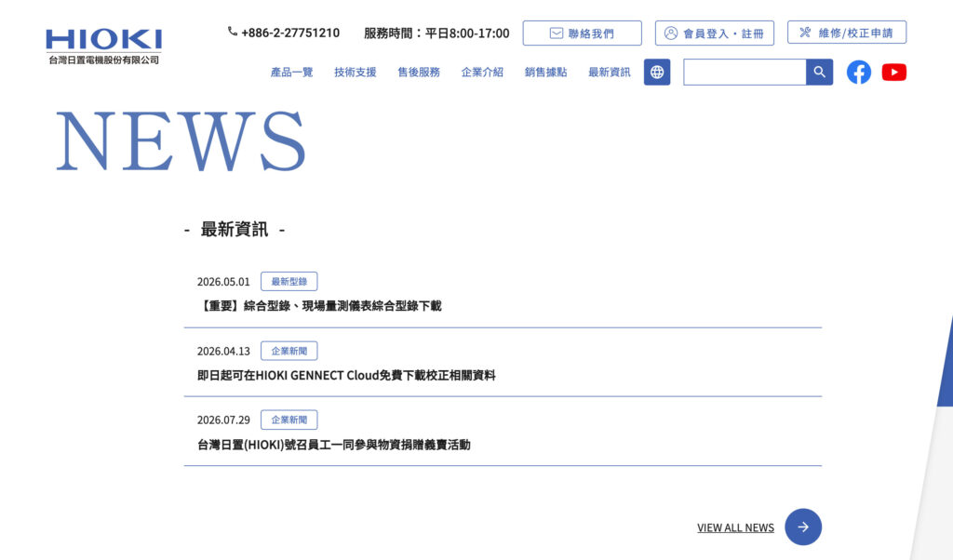Image resolution: width=953 pixels, height=560 pixels.
Task: Open the Facebook page icon
Action: (x=859, y=73)
